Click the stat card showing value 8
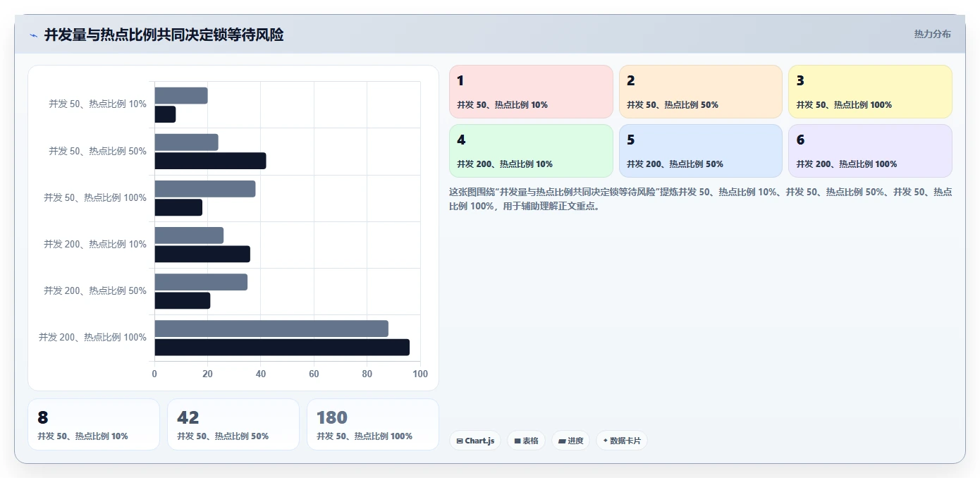The image size is (980, 478). 94,424
